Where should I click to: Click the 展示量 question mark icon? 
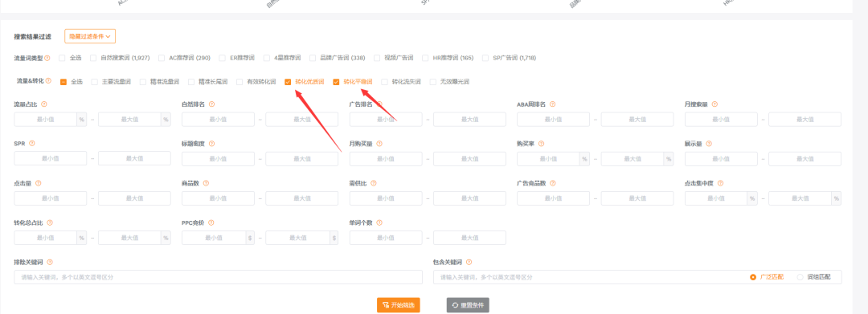[709, 143]
